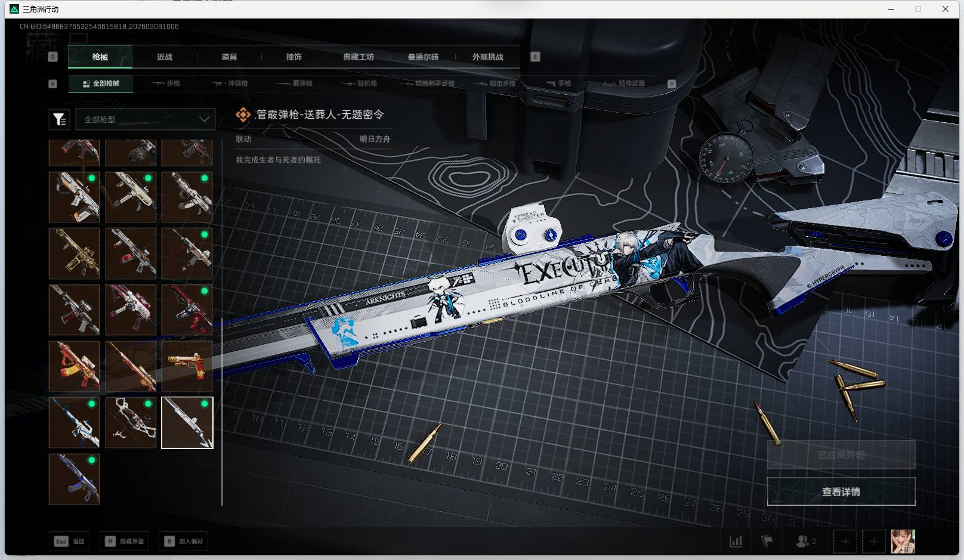
Task: Click the player avatar portrait
Action: click(x=903, y=542)
